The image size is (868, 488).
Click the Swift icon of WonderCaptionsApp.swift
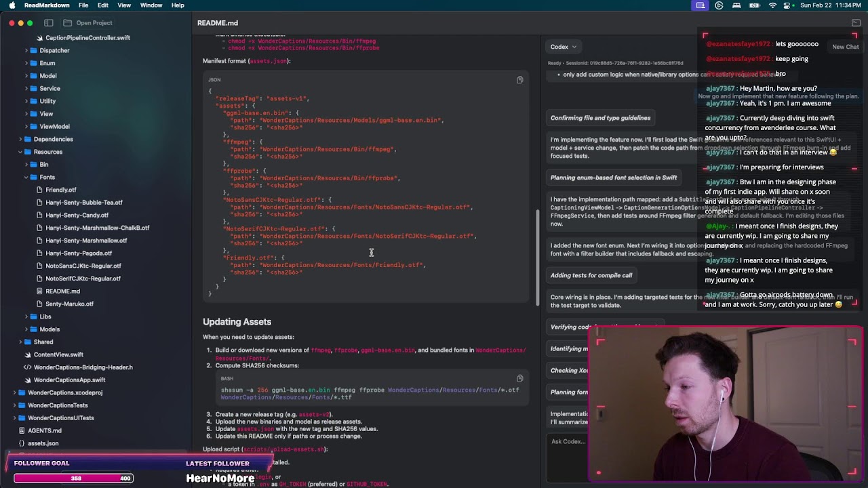pos(28,380)
